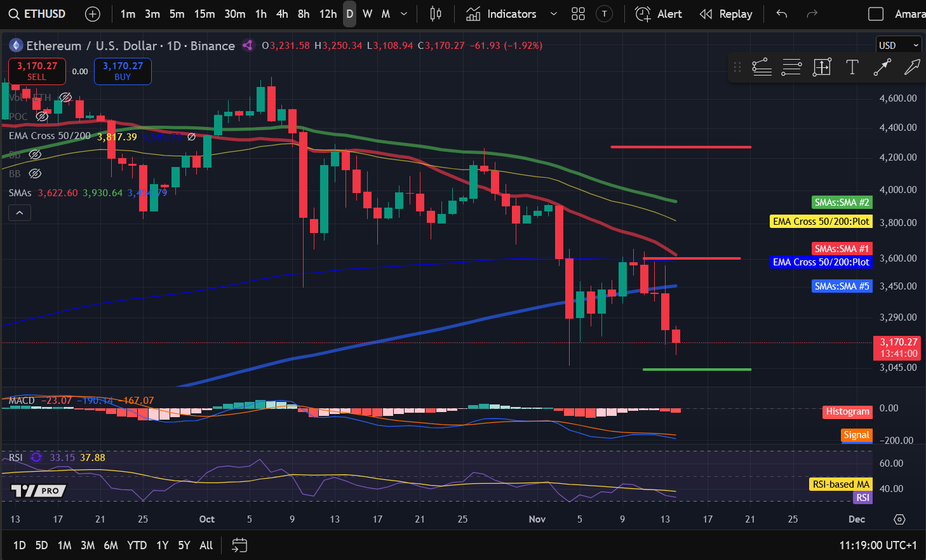The width and height of the screenshot is (926, 560).
Task: Hide the Vol ETH indicator
Action: (65, 97)
